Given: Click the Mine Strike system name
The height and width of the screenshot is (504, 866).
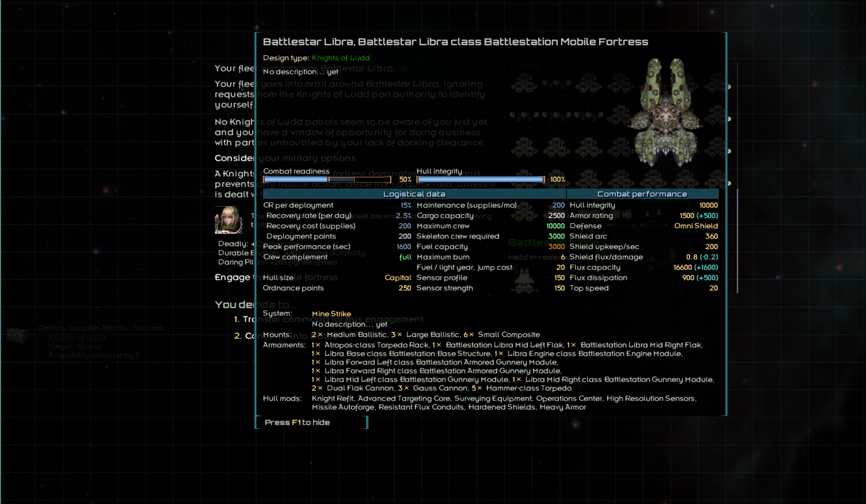Looking at the screenshot, I should click(331, 314).
